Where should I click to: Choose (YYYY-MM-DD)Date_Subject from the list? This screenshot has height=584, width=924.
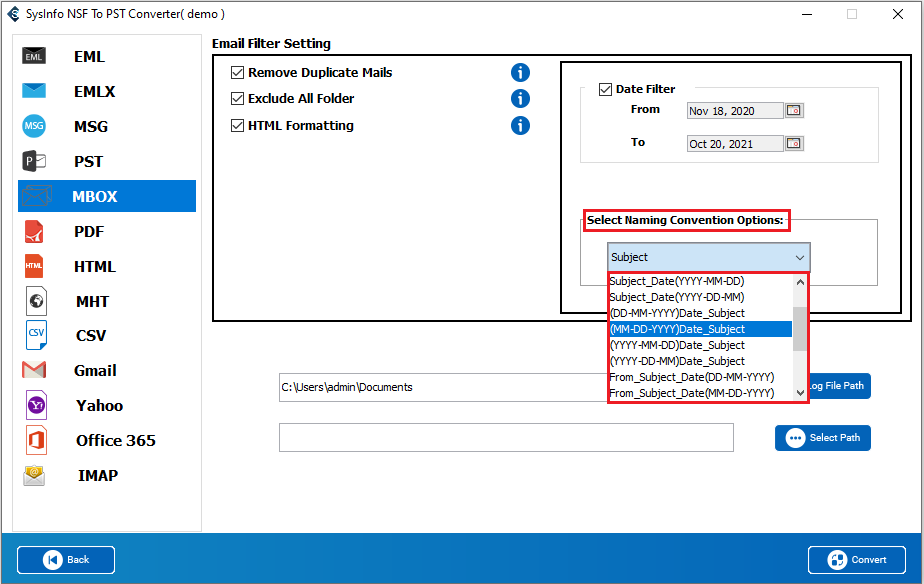[x=677, y=345]
